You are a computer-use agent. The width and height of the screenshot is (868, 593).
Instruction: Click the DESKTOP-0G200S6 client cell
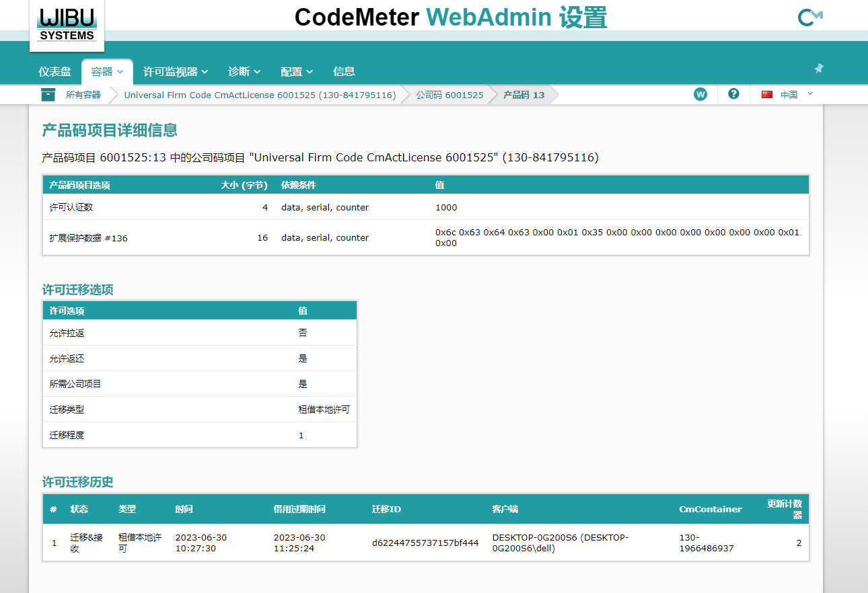click(560, 543)
